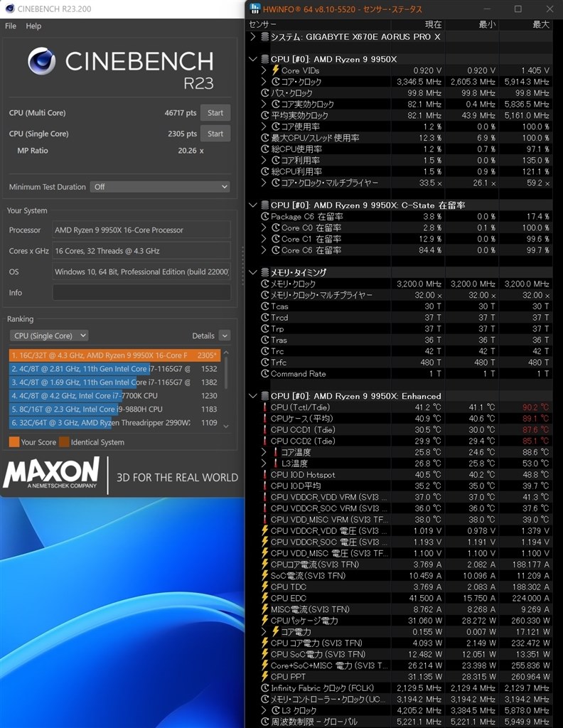This screenshot has height=728, width=563.
Task: Click the CPU (Tctl/Tdie) thermometer icon
Action: click(264, 407)
